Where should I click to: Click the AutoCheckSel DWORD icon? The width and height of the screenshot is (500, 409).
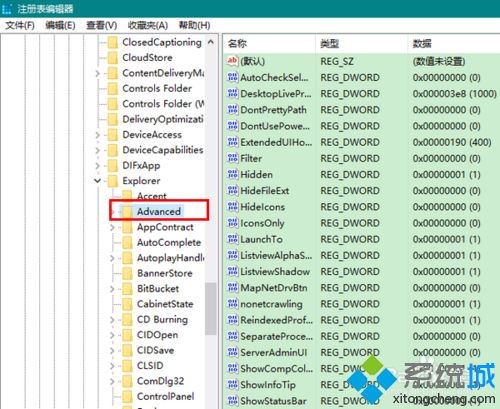232,77
